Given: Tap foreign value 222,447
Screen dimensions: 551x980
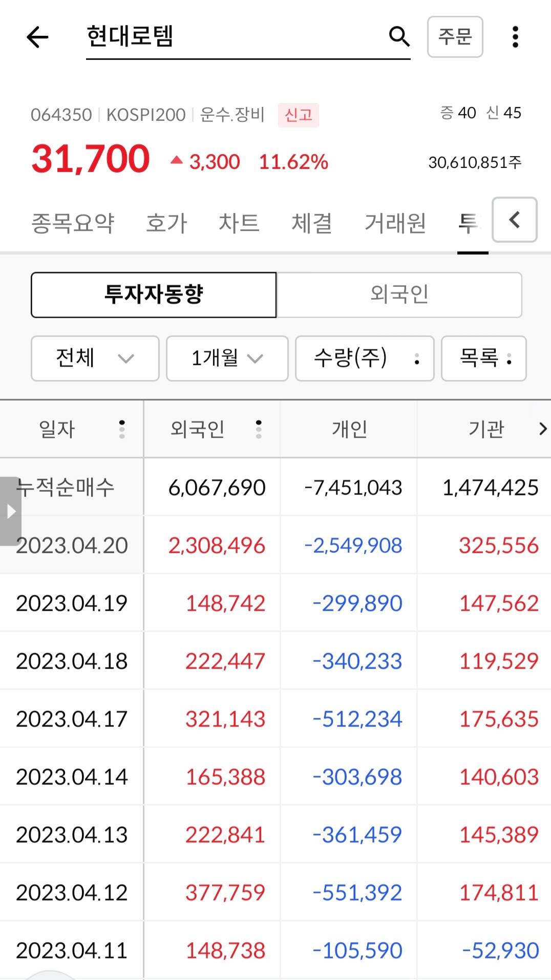Looking at the screenshot, I should tap(225, 661).
